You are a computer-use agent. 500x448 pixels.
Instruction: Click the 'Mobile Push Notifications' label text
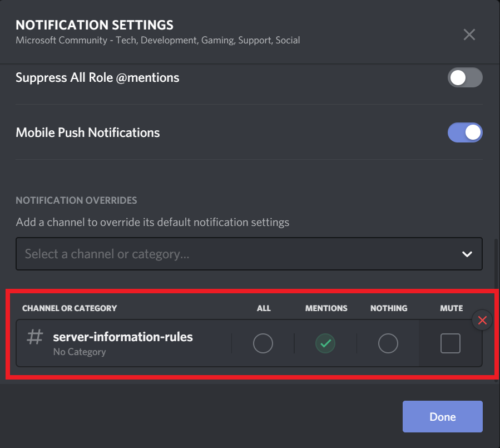[88, 133]
